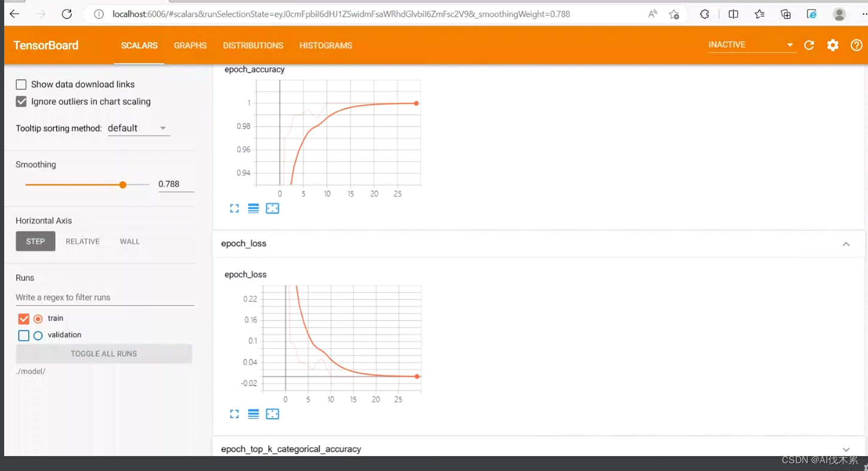This screenshot has width=868, height=471.
Task: Reload TensorBoard data with refresh icon
Action: (809, 45)
